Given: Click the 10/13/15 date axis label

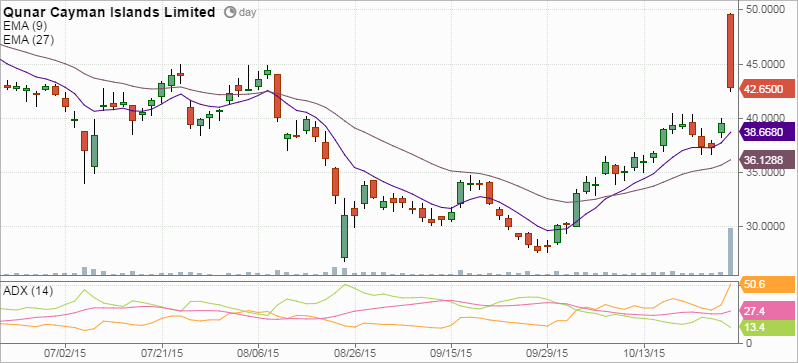Looking at the screenshot, I should (644, 352).
